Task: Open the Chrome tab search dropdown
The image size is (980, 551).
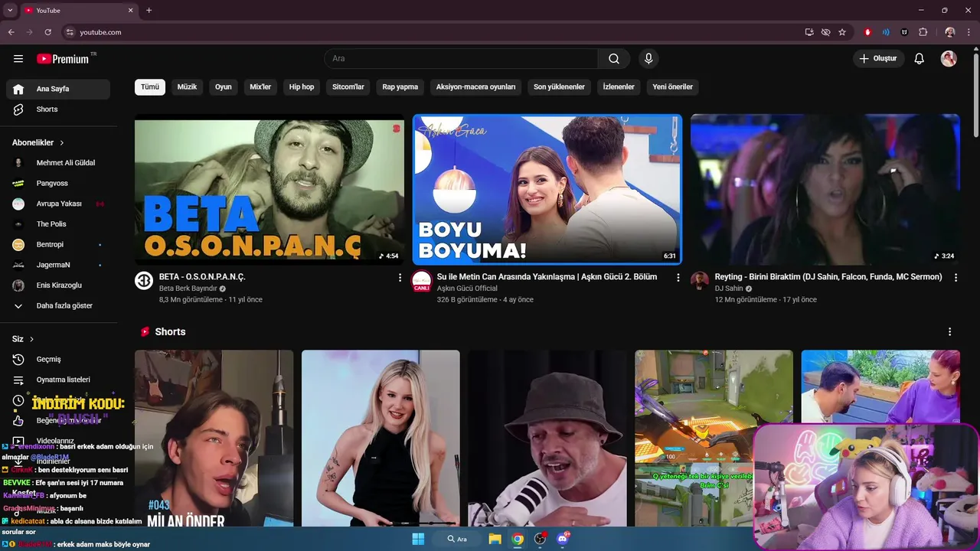Action: [x=10, y=11]
